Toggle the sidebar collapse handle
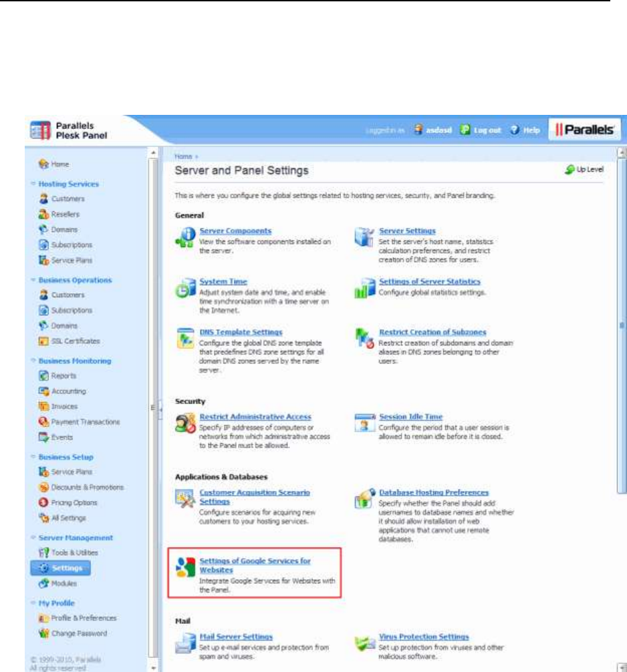The image size is (627, 672). pos(160,408)
